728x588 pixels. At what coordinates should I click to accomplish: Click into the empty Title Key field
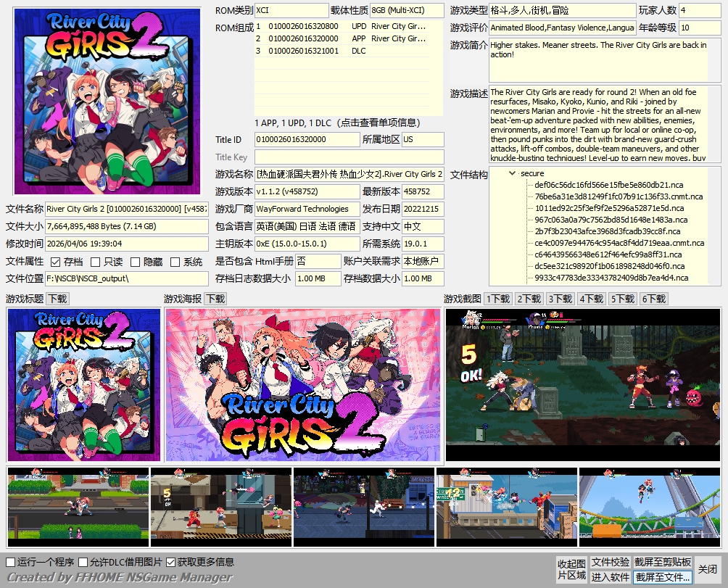(349, 157)
